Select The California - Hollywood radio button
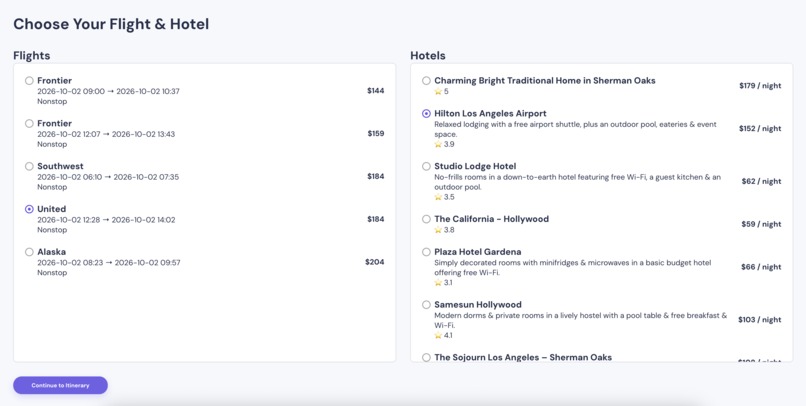 pyautogui.click(x=426, y=219)
